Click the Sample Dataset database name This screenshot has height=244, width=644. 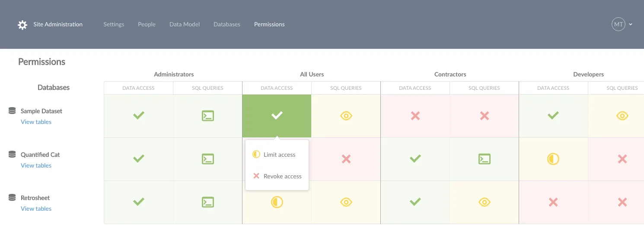click(x=41, y=111)
